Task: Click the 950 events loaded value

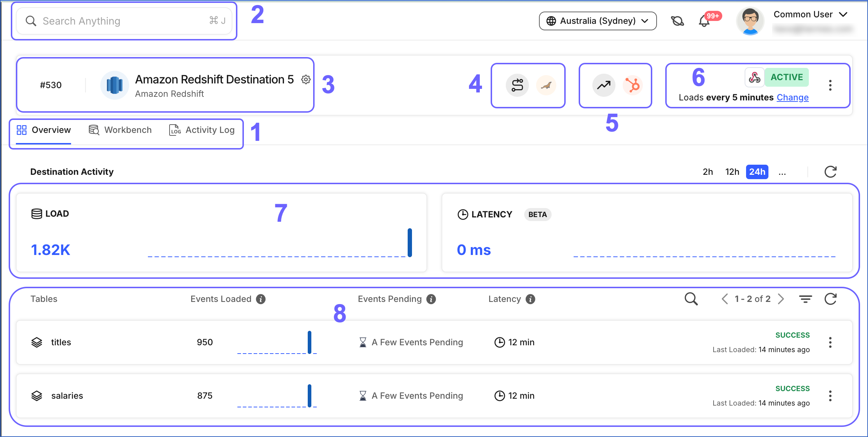Action: coord(205,342)
